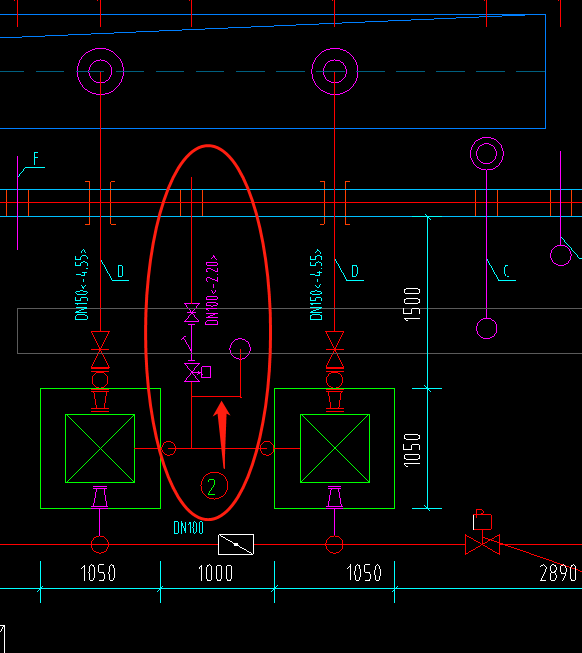
Task: Select the gray horizontal rectangle outline crossing the valves
Action: pyautogui.click(x=300, y=331)
